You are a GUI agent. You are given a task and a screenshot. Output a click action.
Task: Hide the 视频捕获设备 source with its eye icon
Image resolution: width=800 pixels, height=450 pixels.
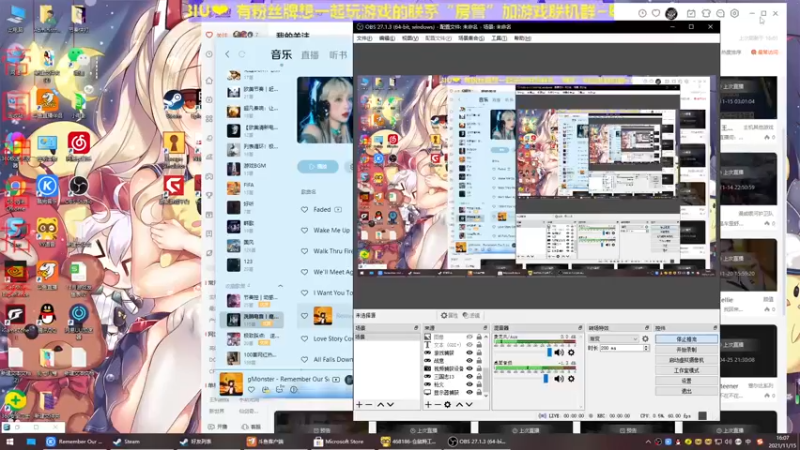[x=469, y=368]
